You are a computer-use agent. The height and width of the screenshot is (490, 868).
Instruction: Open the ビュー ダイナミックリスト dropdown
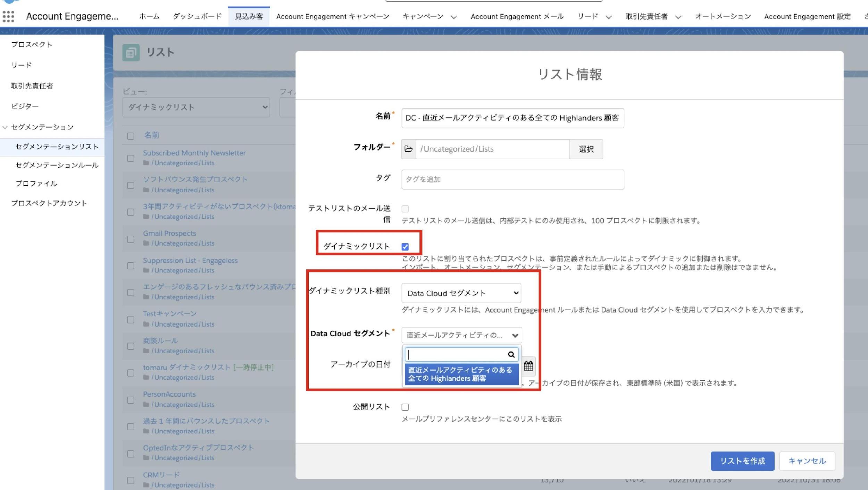[x=196, y=107]
